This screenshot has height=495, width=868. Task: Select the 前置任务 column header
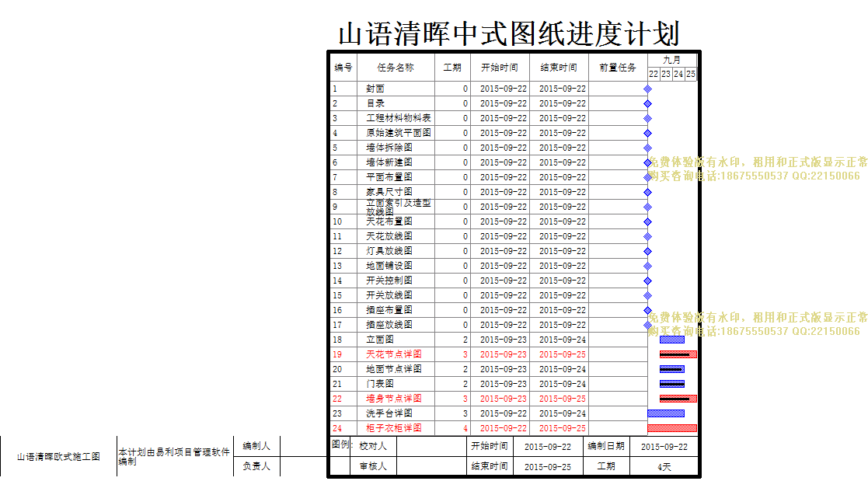click(618, 68)
